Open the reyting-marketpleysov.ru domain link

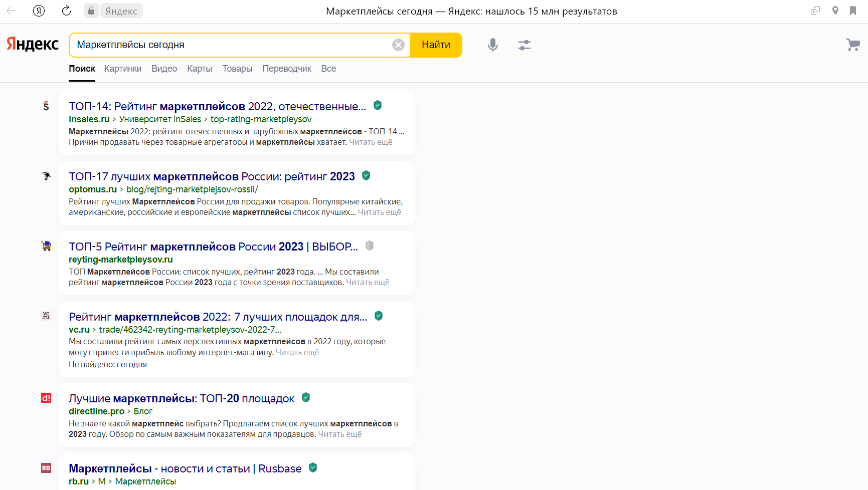tap(121, 260)
